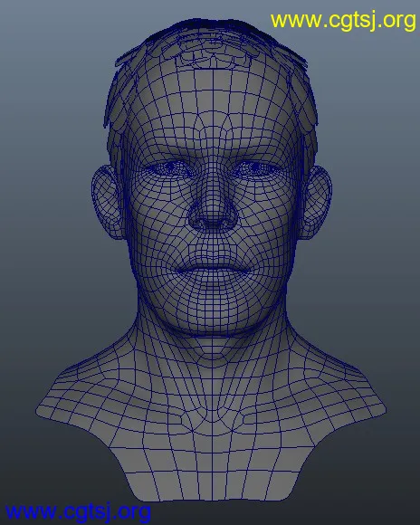Click the yellow www.cgtsj.org watermark
420x525 pixels.
(343, 21)
